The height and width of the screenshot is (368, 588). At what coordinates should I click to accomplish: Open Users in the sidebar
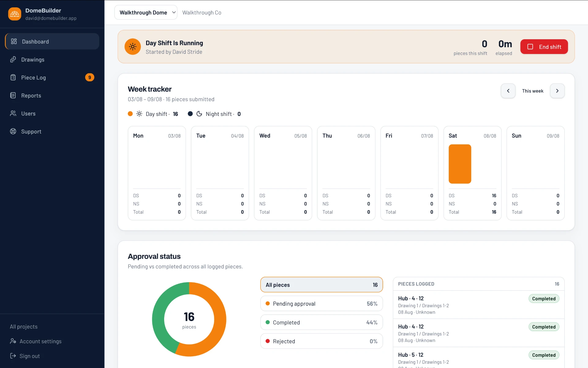coord(52,113)
